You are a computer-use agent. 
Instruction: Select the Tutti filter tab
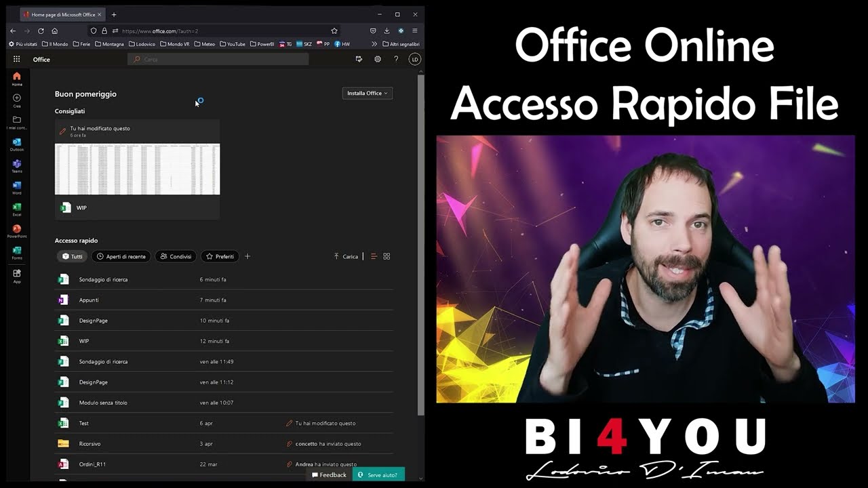click(72, 256)
